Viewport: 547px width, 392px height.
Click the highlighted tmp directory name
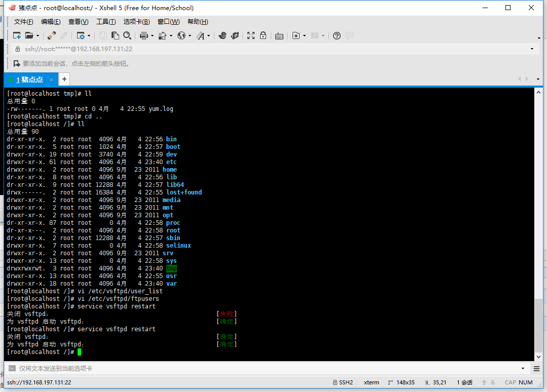point(172,268)
